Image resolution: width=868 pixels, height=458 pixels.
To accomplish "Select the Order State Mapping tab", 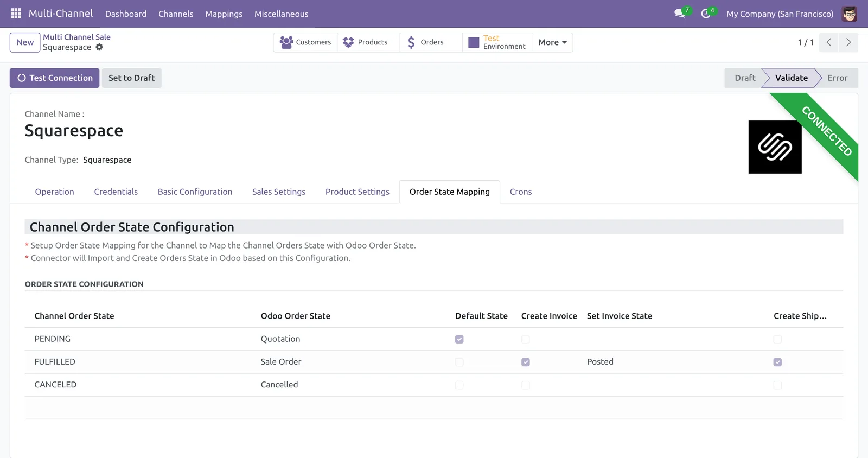I will click(x=450, y=192).
